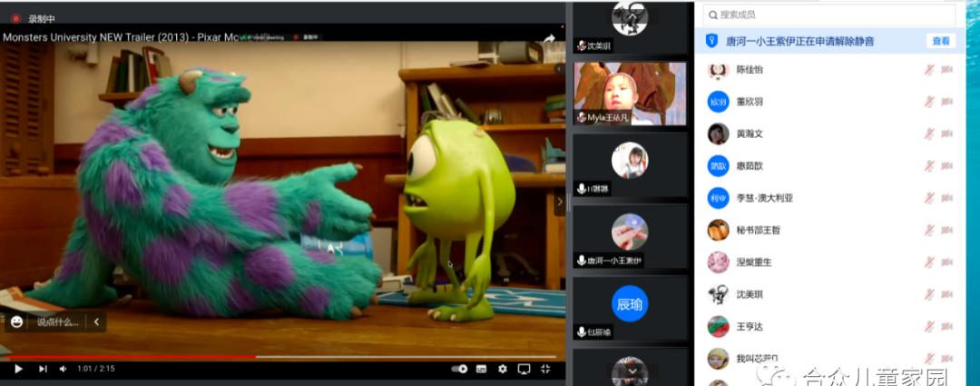Click 秘书部王哲's camera icon
This screenshot has height=386, width=980.
946,230
